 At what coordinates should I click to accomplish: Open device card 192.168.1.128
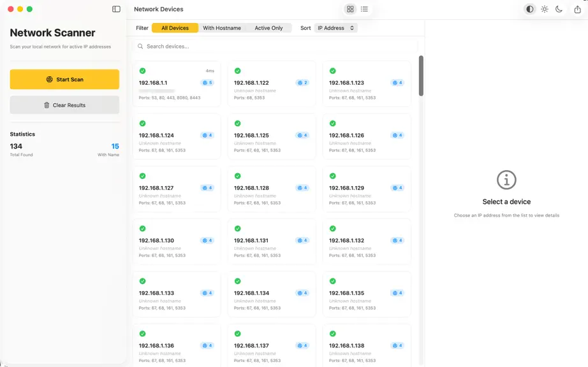point(272,189)
